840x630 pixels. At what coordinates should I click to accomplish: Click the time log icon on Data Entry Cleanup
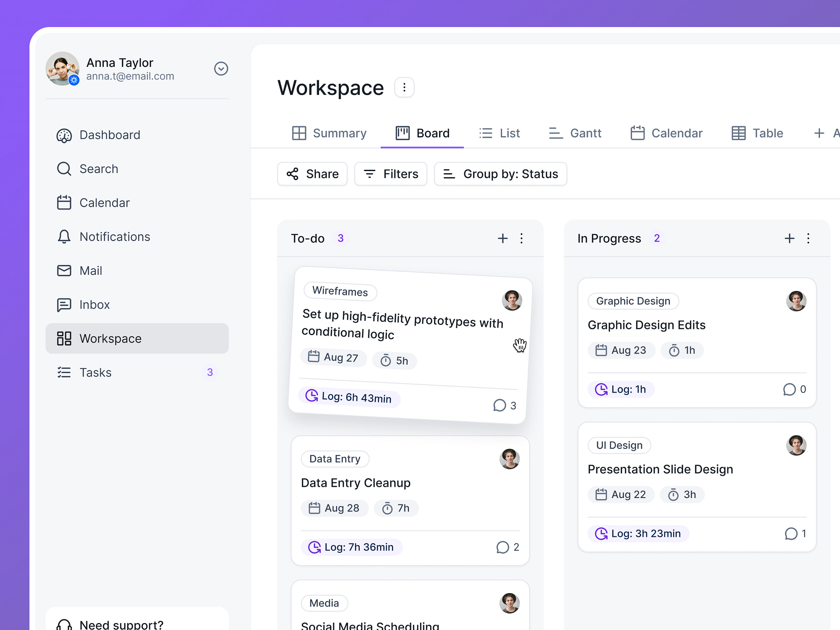pos(314,547)
